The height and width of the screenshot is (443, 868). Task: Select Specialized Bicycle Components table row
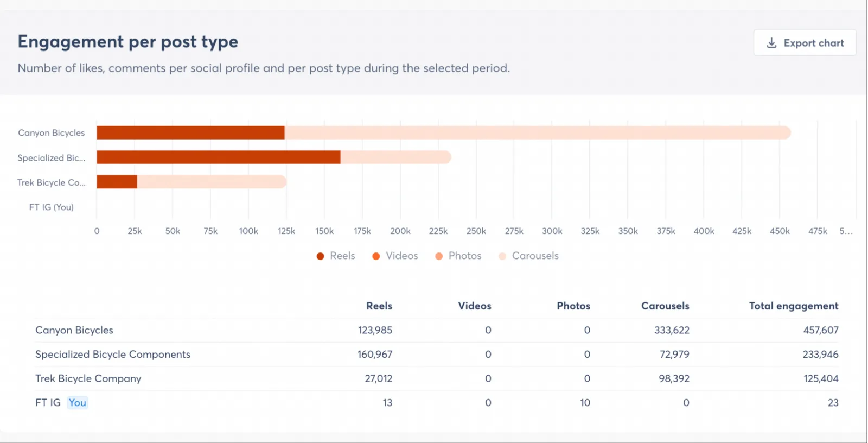[x=113, y=354]
